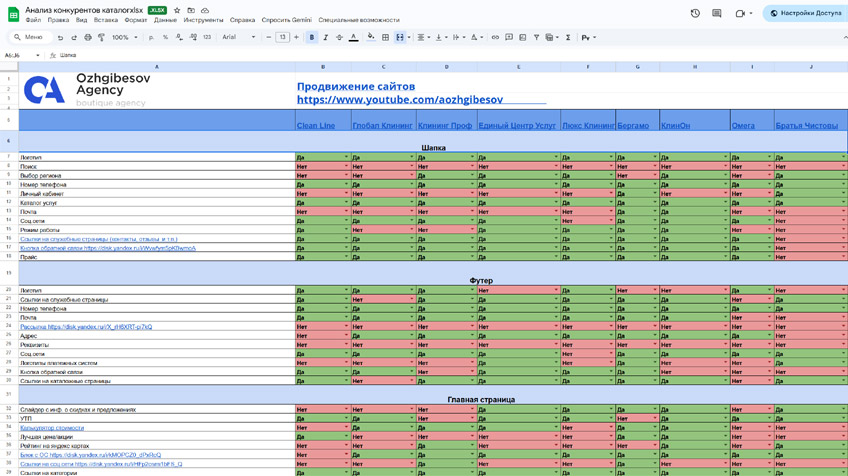
Task: Click the print icon in toolbar
Action: [x=88, y=38]
